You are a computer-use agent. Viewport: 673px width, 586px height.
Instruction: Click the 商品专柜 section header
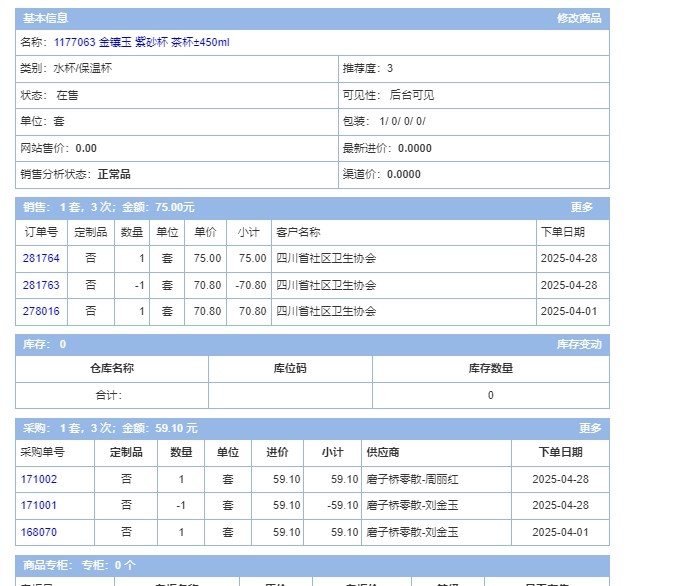click(79, 565)
